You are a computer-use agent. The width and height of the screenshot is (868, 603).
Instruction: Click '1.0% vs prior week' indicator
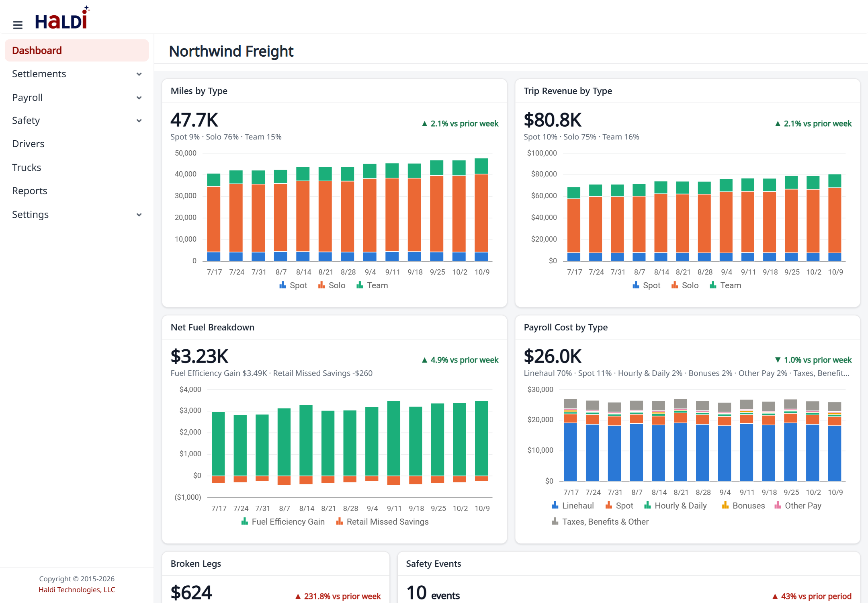[x=813, y=360]
